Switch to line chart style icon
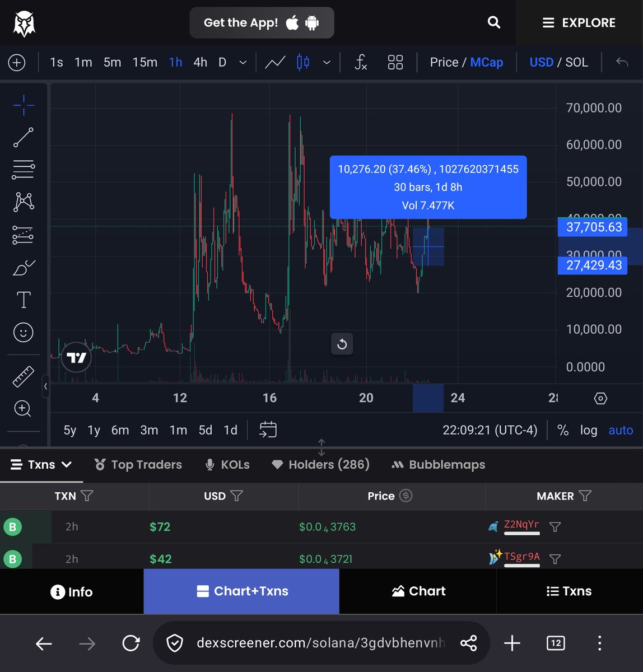This screenshot has width=643, height=672. pyautogui.click(x=275, y=62)
